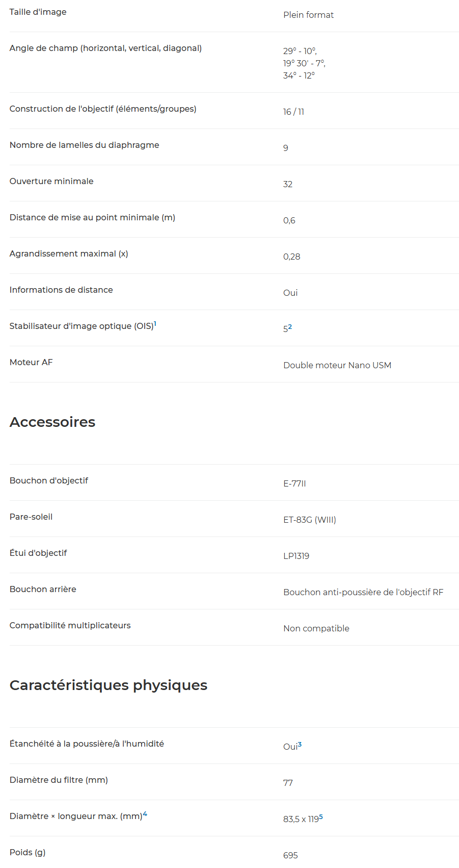Screen dimensions: 459x868
Task: Click the Étui d'objectif value LP1319
Action: 296,556
